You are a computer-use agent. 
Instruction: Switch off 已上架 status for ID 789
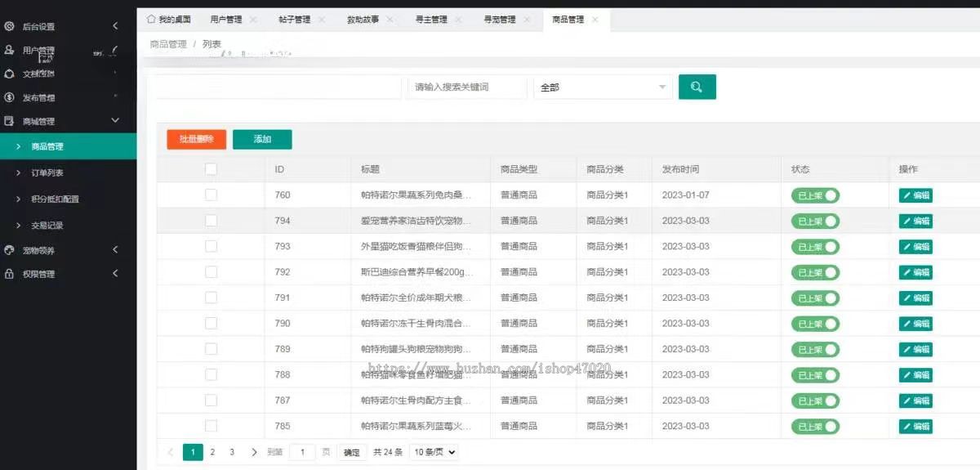click(815, 349)
